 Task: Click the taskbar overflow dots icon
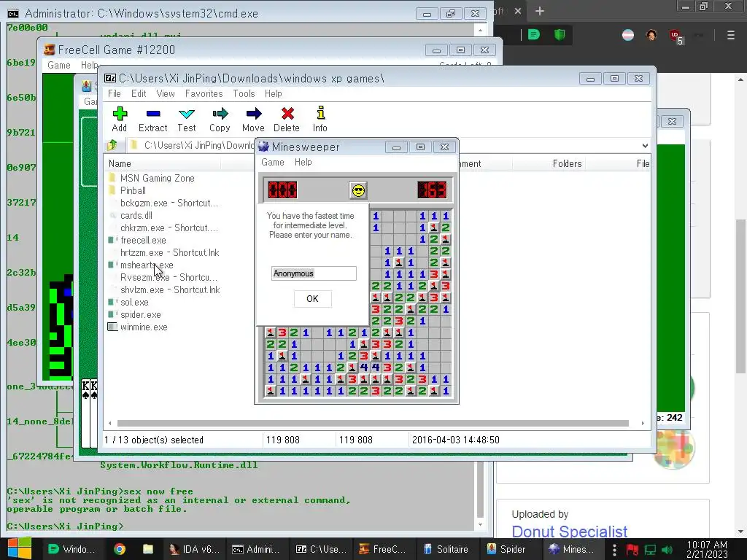click(x=614, y=550)
